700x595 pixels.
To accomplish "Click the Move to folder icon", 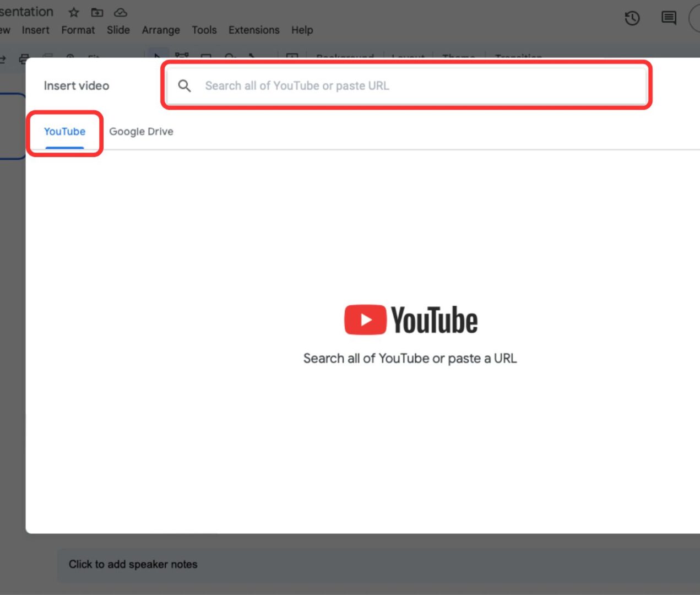I will (97, 12).
